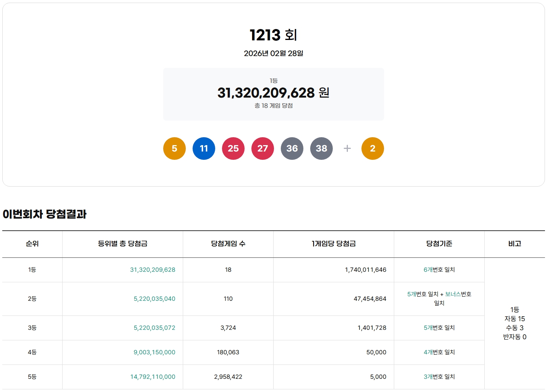The image size is (548, 392).
Task: Click the 110 winning games cell
Action: click(228, 299)
